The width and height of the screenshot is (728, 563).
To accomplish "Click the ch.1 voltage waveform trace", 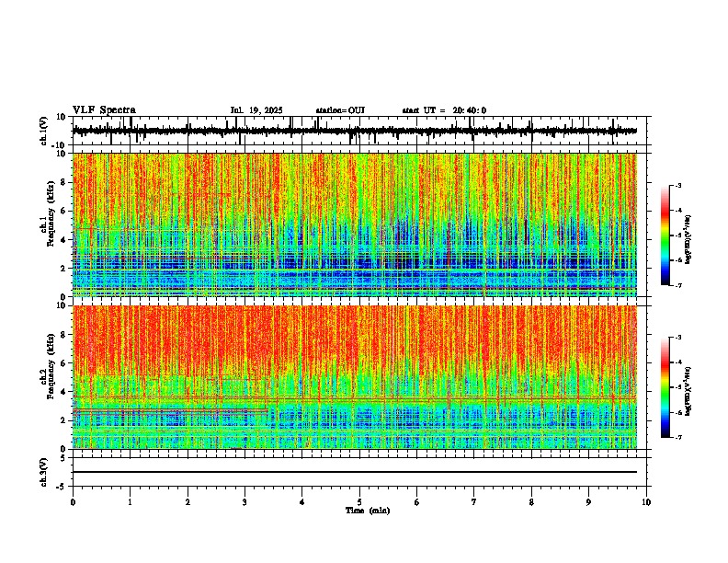I will [x=355, y=131].
